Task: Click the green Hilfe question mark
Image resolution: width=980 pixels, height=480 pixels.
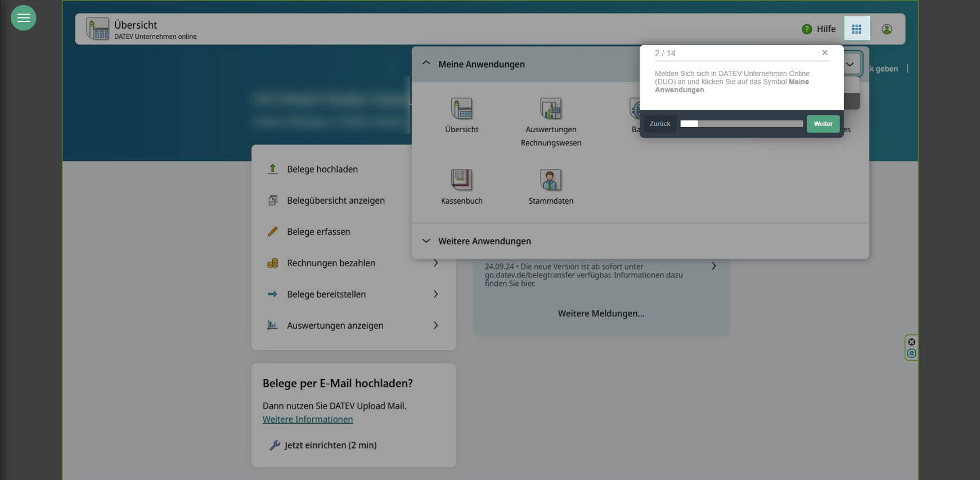Action: 807,29
